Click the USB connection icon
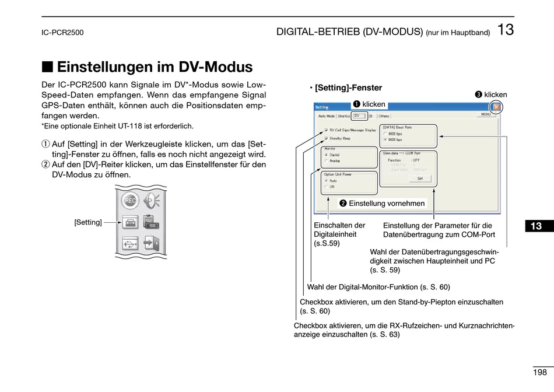 point(130,244)
